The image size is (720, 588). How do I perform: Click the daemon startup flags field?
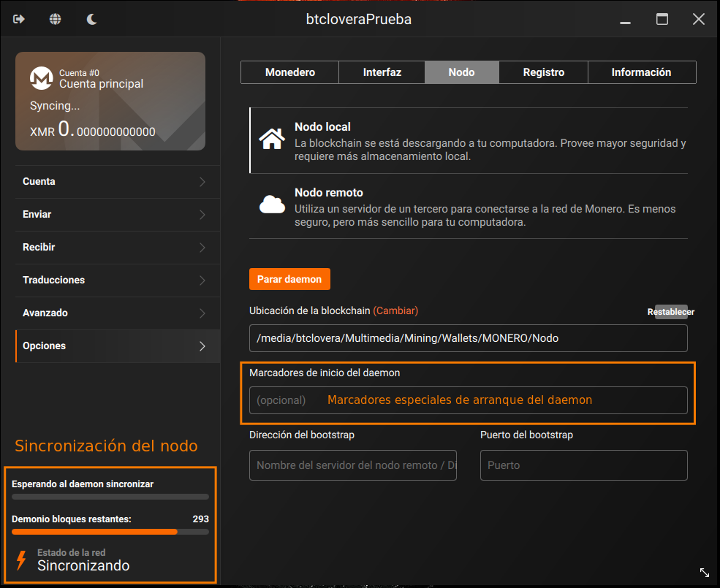coord(469,400)
